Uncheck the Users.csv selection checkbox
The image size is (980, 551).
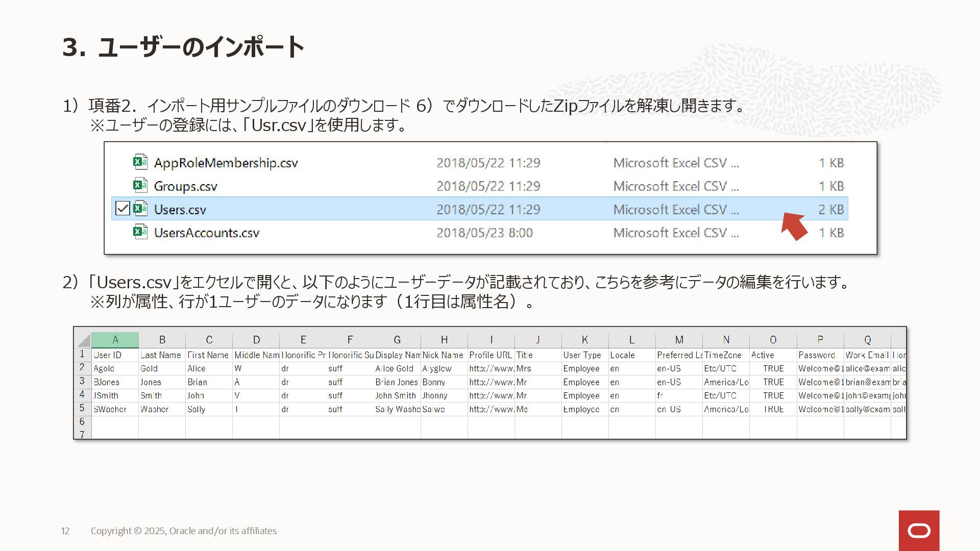click(x=122, y=208)
